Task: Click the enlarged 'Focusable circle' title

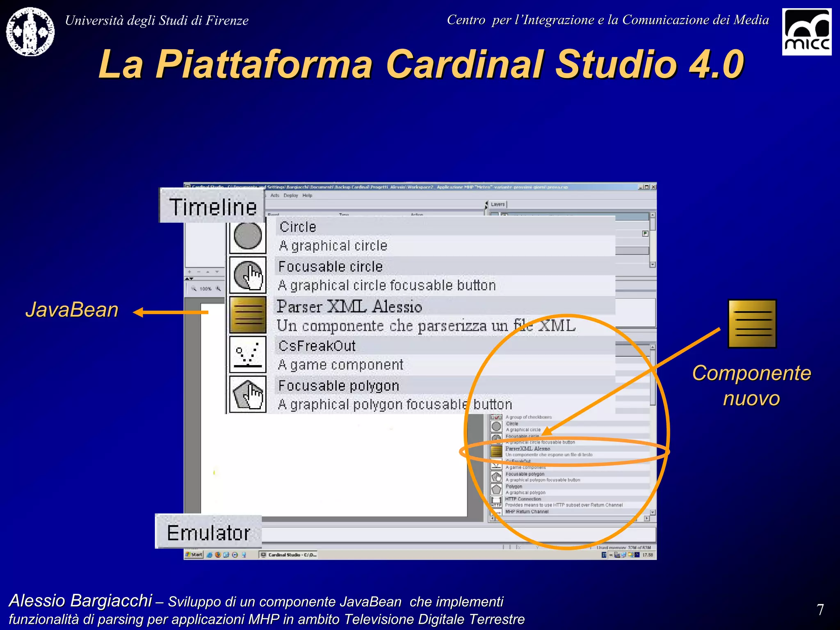Action: [330, 267]
